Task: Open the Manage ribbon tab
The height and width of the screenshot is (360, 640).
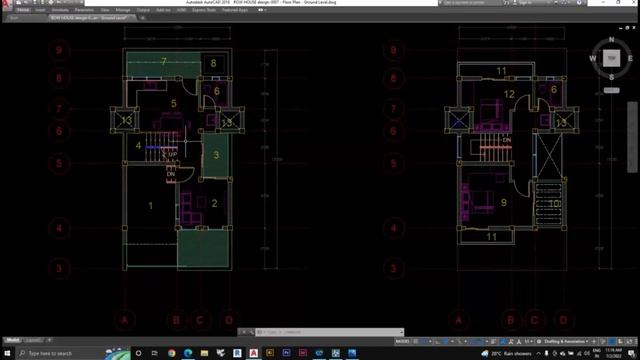Action: pyautogui.click(x=122, y=10)
